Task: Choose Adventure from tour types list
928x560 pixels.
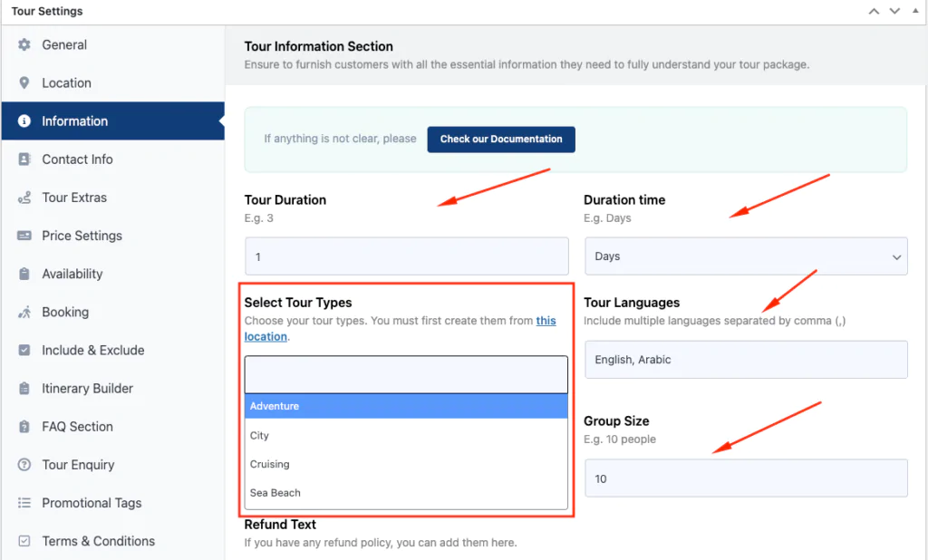Action: 406,406
